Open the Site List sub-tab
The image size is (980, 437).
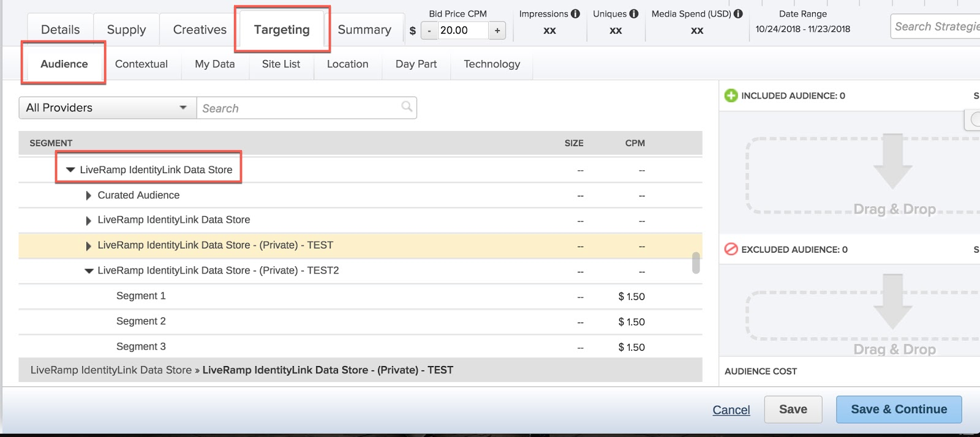point(281,64)
